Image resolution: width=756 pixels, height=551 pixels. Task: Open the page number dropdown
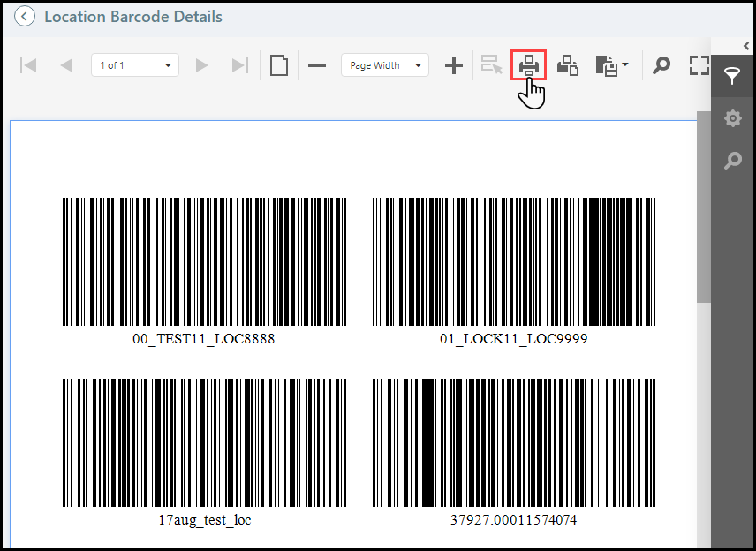click(168, 65)
